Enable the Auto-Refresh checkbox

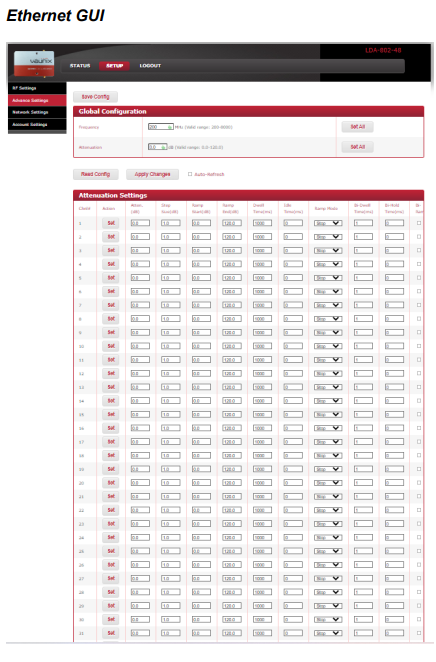[x=190, y=174]
